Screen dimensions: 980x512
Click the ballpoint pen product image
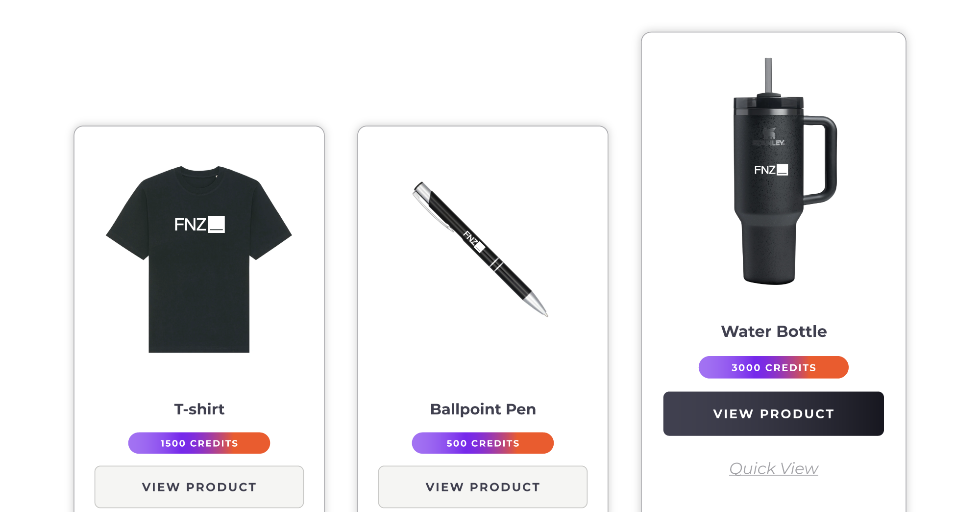(x=480, y=249)
